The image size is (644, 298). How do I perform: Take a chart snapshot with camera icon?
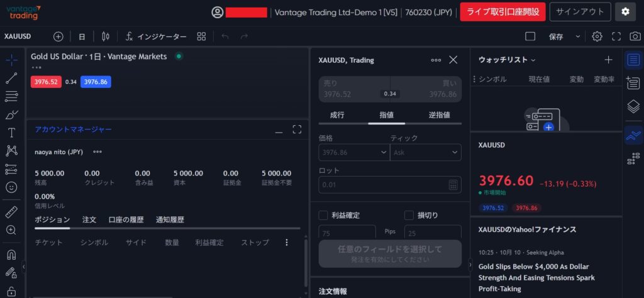[636, 36]
